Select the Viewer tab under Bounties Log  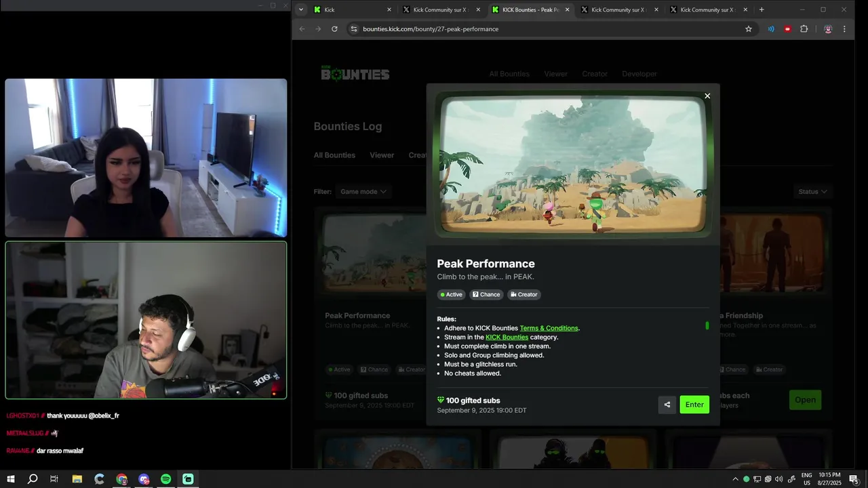(x=382, y=155)
